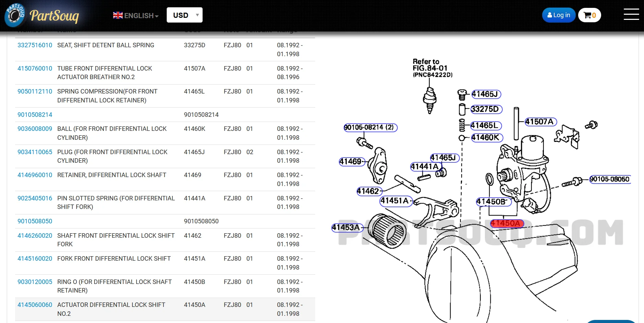Open part number 4145060060 link

tap(35, 305)
